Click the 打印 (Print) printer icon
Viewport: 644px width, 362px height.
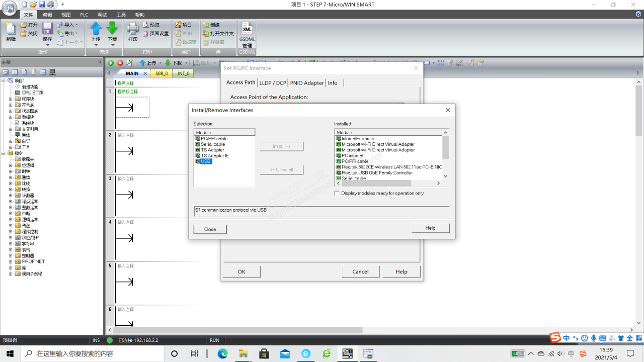[133, 29]
